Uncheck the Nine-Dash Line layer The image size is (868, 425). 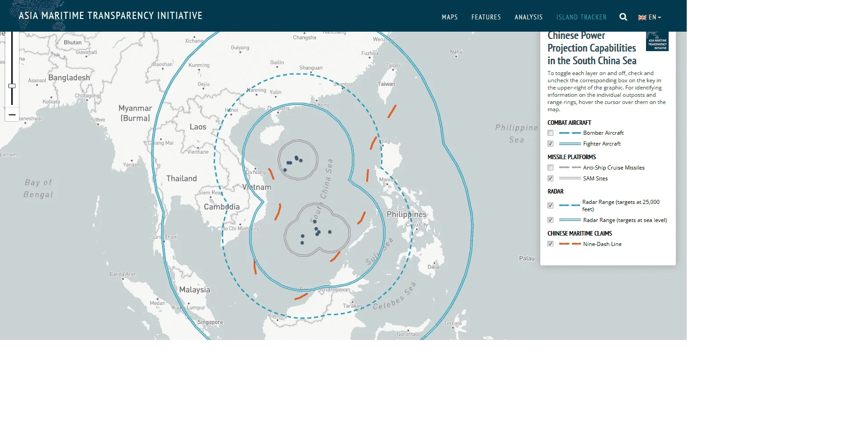pyautogui.click(x=550, y=244)
